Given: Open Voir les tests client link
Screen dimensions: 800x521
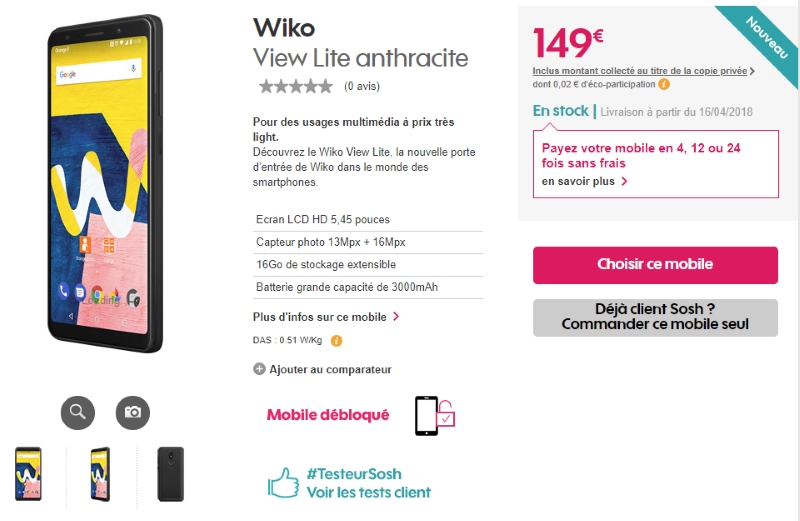Looking at the screenshot, I should pyautogui.click(x=368, y=492).
